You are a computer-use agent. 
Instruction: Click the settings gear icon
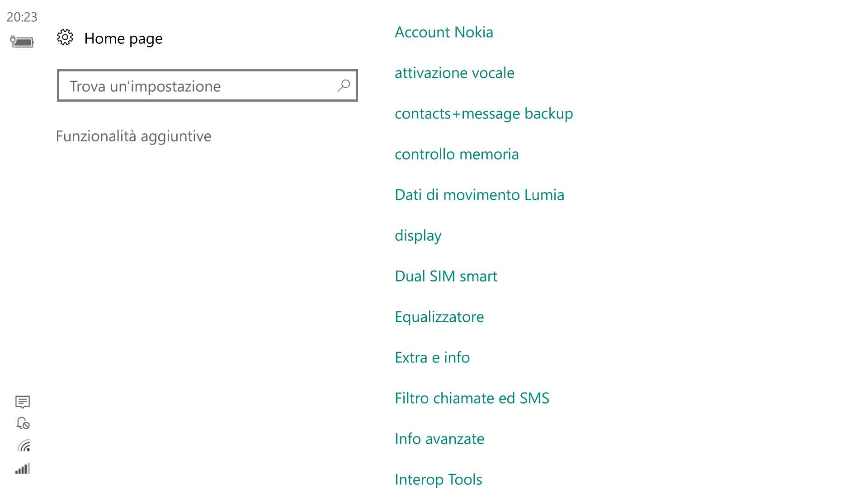click(65, 38)
